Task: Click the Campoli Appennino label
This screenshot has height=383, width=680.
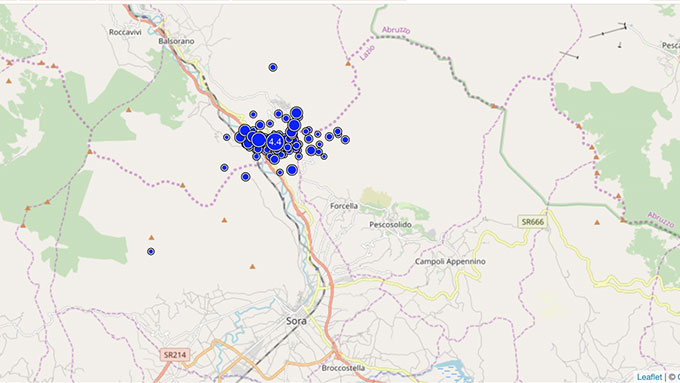Action: 450,262
